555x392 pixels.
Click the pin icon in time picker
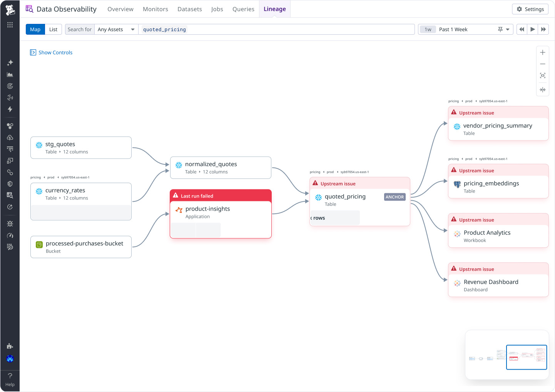click(500, 29)
